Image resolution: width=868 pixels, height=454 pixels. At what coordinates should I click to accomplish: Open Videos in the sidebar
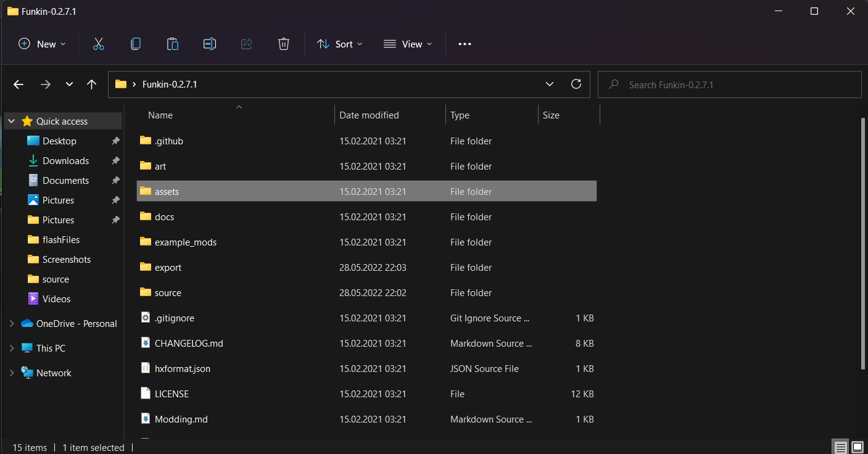coord(56,299)
